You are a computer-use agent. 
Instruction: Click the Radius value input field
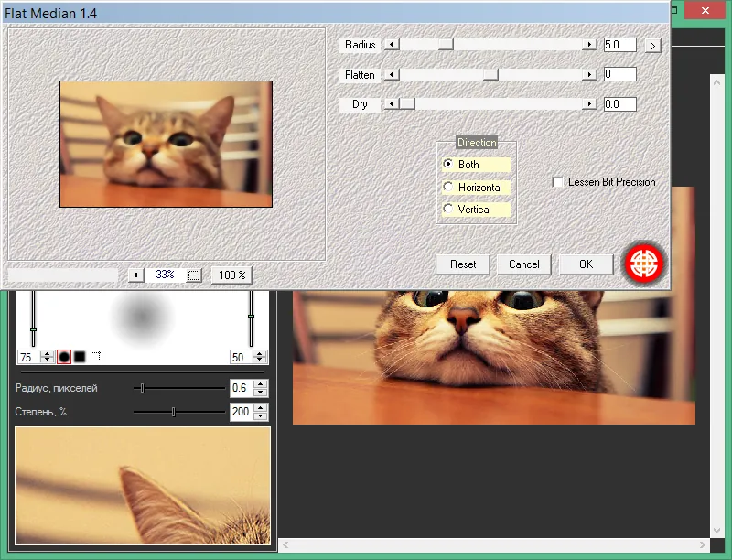[620, 45]
